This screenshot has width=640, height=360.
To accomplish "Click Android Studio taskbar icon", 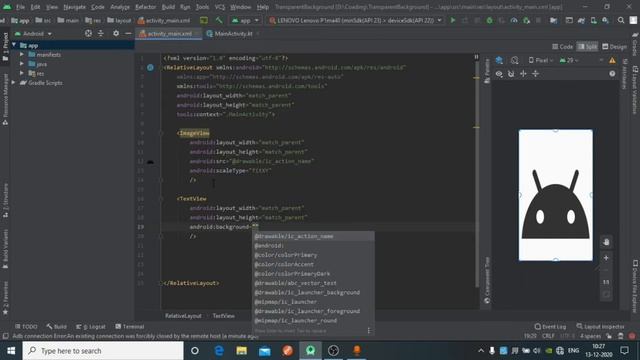I will click(311, 351).
